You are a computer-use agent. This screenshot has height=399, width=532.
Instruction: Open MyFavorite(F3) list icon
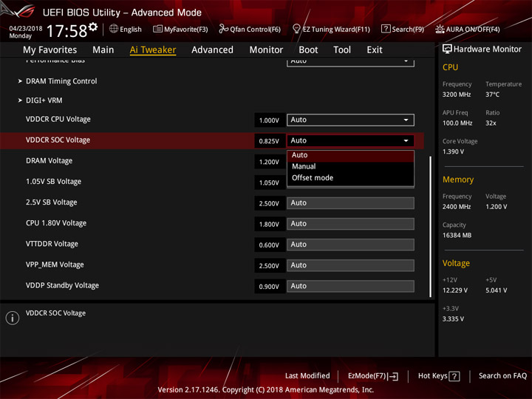pos(157,29)
